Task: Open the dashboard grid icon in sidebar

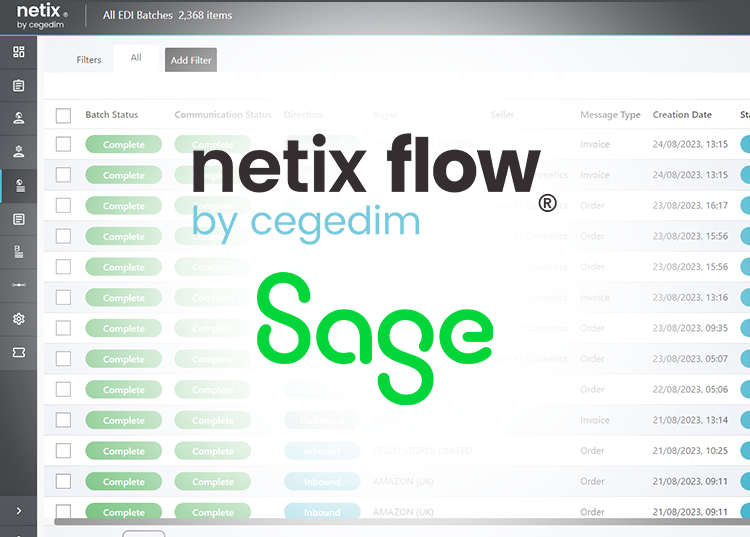Action: click(19, 52)
